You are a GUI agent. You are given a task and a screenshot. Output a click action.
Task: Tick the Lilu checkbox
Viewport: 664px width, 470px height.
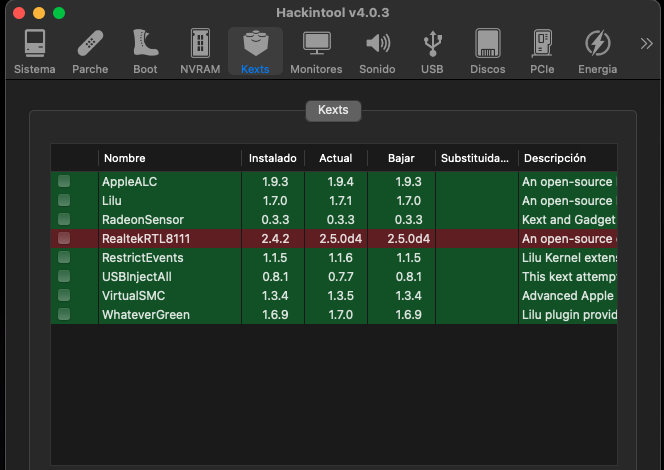pyautogui.click(x=64, y=200)
